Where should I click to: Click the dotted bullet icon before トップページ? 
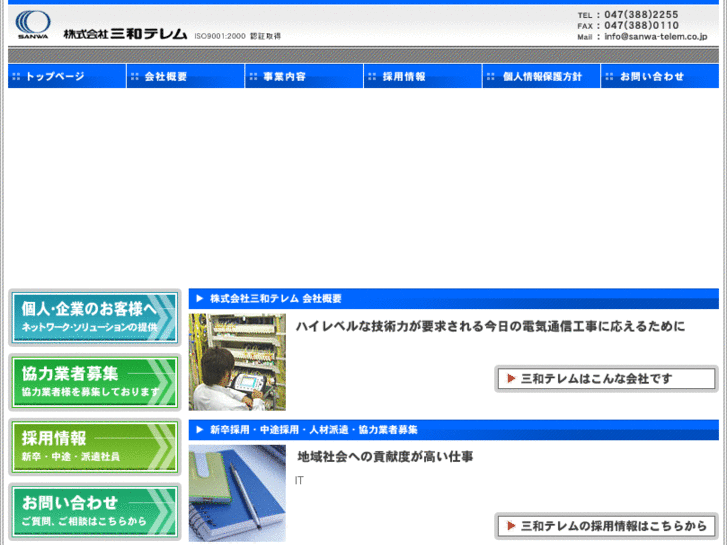pos(16,77)
